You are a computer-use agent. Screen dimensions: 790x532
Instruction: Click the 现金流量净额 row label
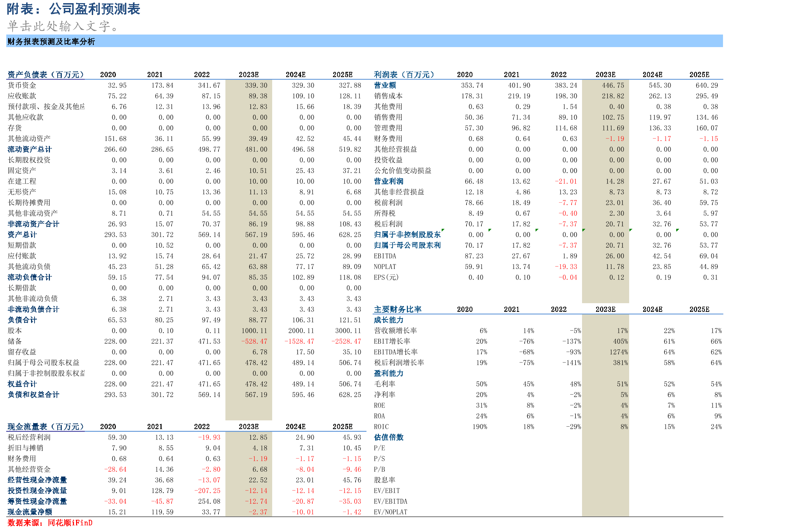click(x=30, y=512)
